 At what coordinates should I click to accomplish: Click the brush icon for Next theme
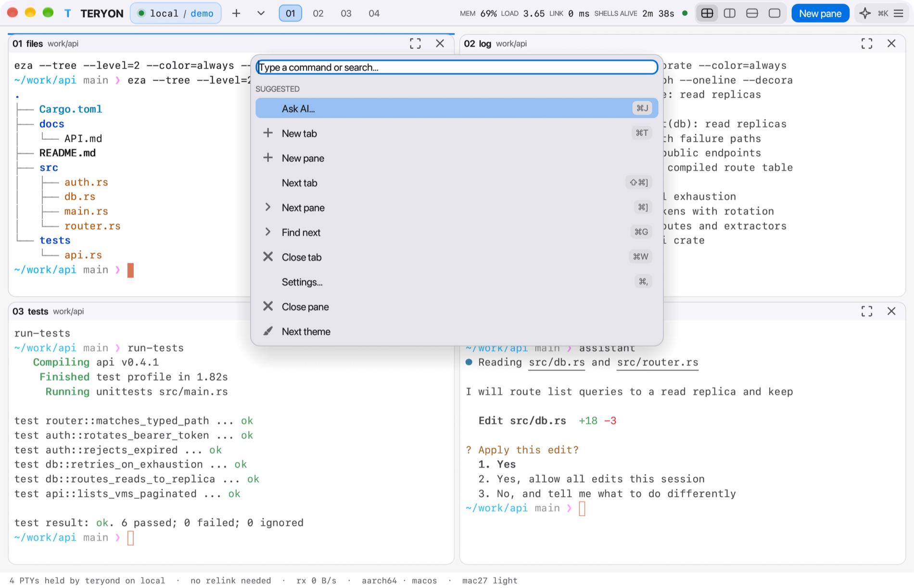pyautogui.click(x=268, y=331)
